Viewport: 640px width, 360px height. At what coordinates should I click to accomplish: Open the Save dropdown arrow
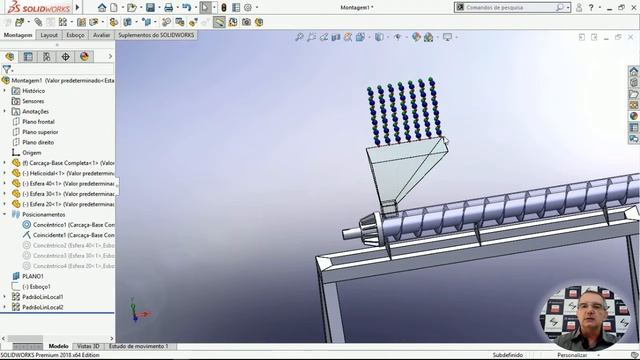[158, 7]
